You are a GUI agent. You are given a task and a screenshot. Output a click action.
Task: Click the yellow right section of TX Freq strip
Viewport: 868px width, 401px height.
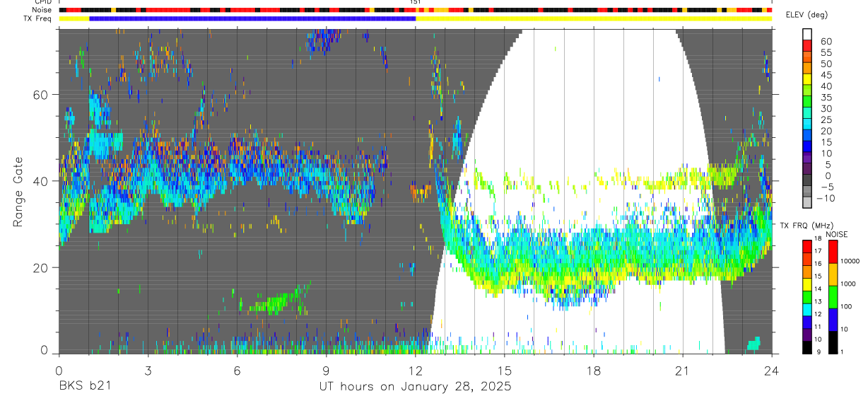[594, 18]
